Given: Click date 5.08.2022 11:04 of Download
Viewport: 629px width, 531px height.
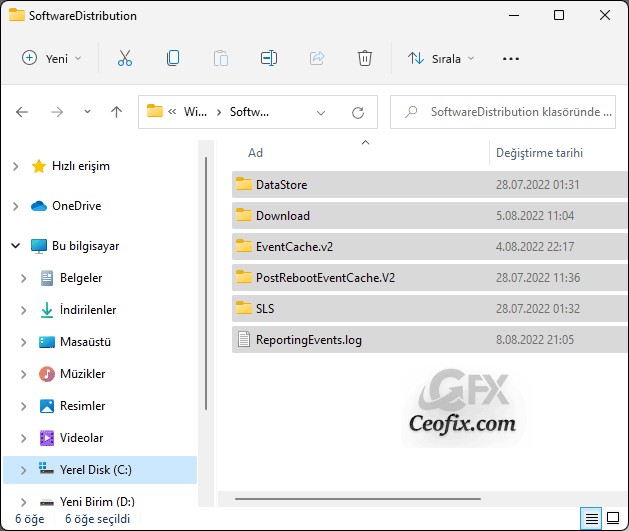Looking at the screenshot, I should [535, 216].
